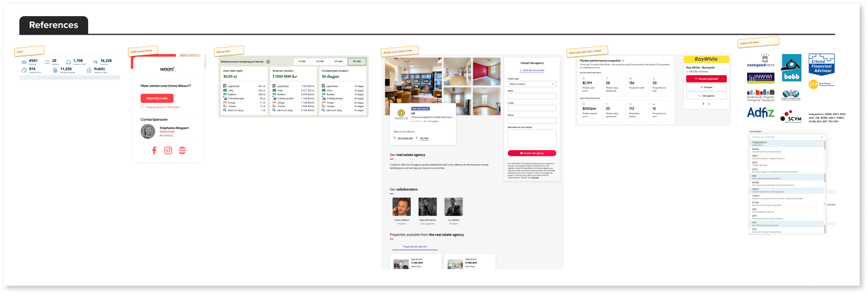Click Stéphanie Allegaert's profile photo

pos(148,131)
